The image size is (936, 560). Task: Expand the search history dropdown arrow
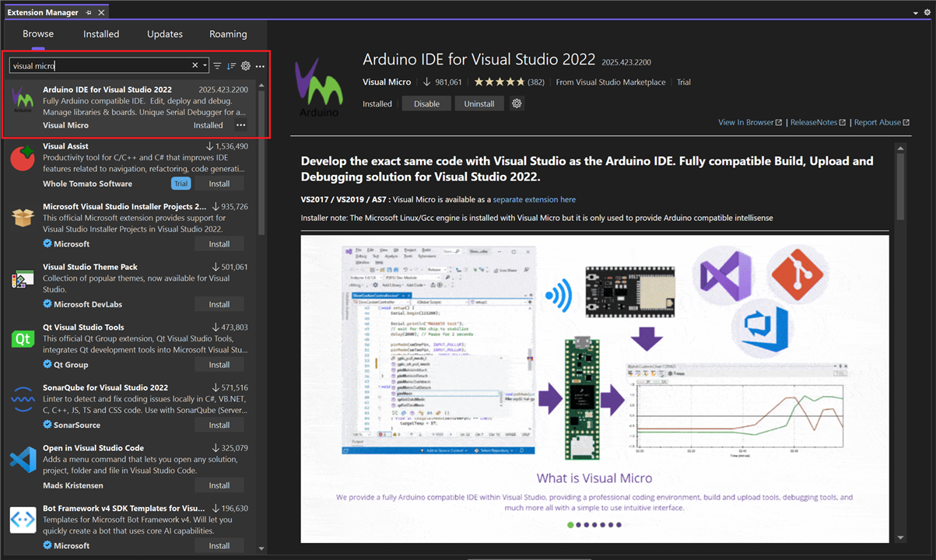click(x=205, y=66)
